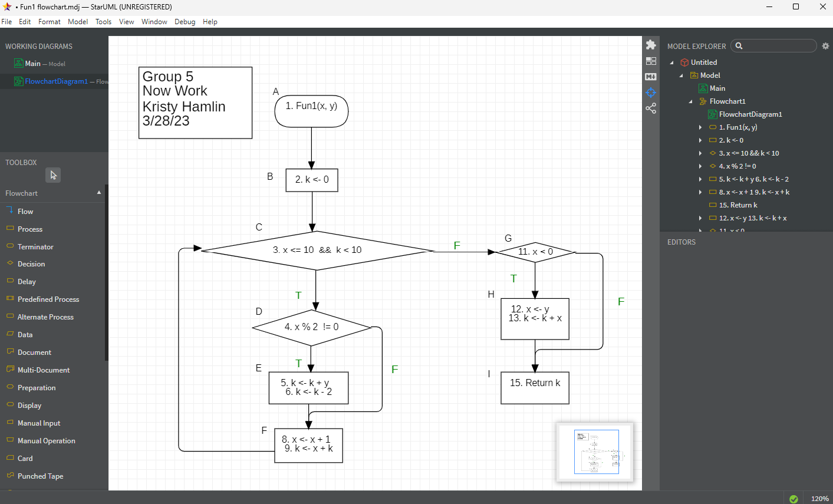The image size is (833, 504).
Task: Open the Debug menu
Action: coord(185,22)
